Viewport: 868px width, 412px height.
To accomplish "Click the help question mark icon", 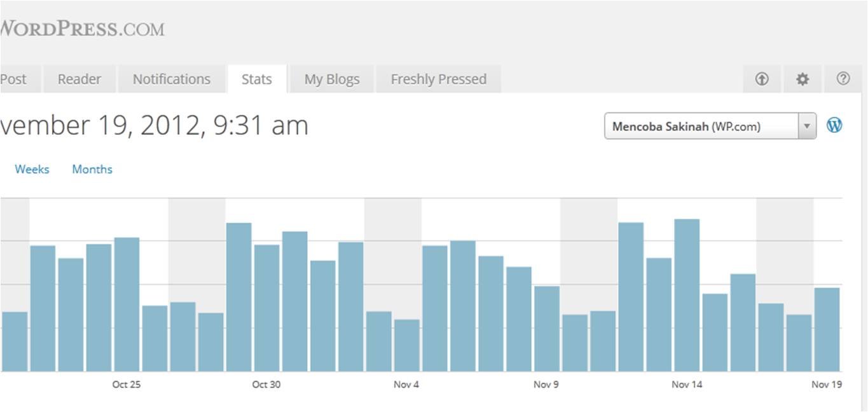I will click(843, 79).
